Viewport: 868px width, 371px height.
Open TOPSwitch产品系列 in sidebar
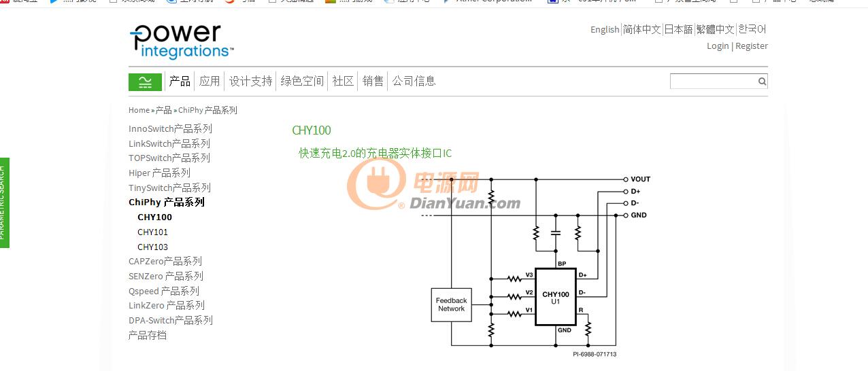[169, 158]
